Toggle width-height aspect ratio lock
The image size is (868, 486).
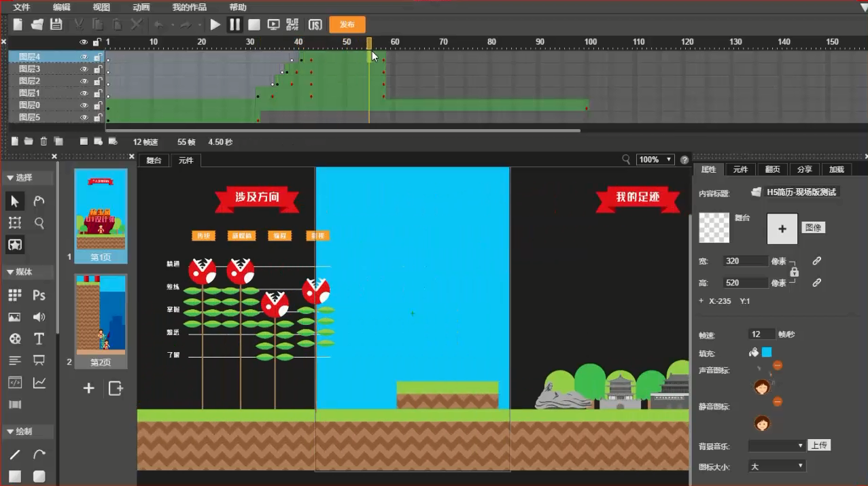pos(794,272)
